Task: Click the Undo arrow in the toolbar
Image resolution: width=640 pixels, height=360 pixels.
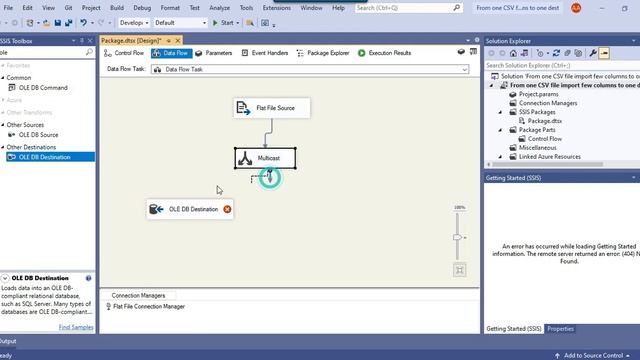Action: pos(83,23)
